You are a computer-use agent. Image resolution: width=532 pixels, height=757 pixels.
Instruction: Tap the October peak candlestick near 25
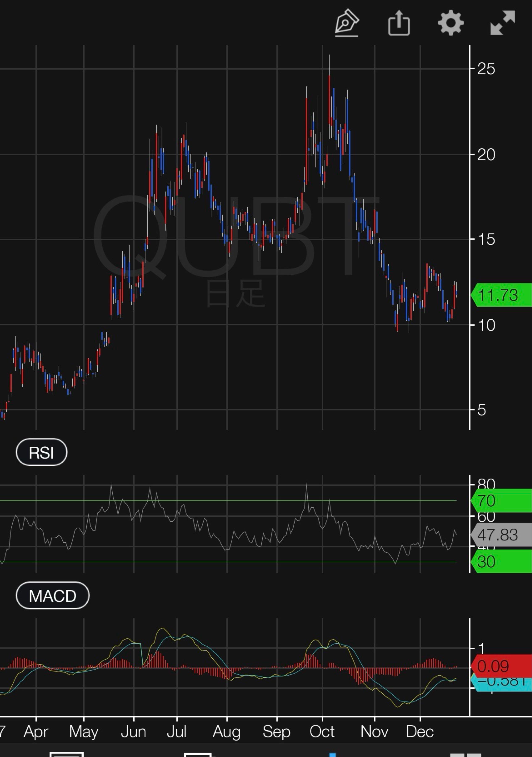[x=329, y=96]
